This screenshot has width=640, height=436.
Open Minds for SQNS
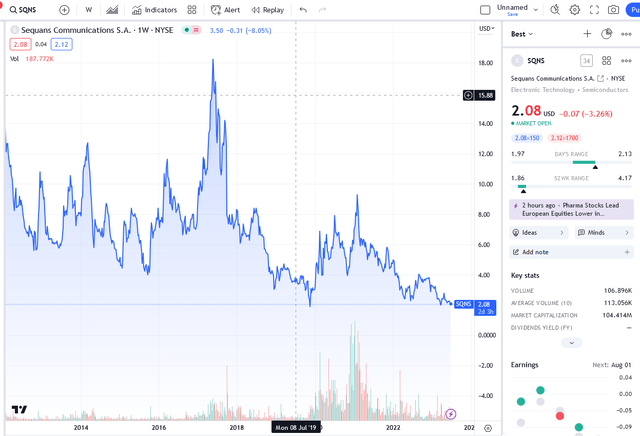[x=604, y=232]
